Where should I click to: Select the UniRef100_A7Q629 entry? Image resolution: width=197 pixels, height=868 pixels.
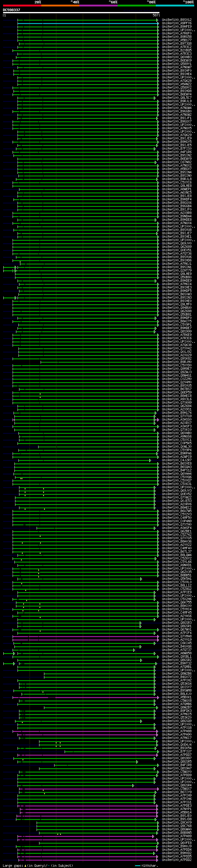(177, 135)
